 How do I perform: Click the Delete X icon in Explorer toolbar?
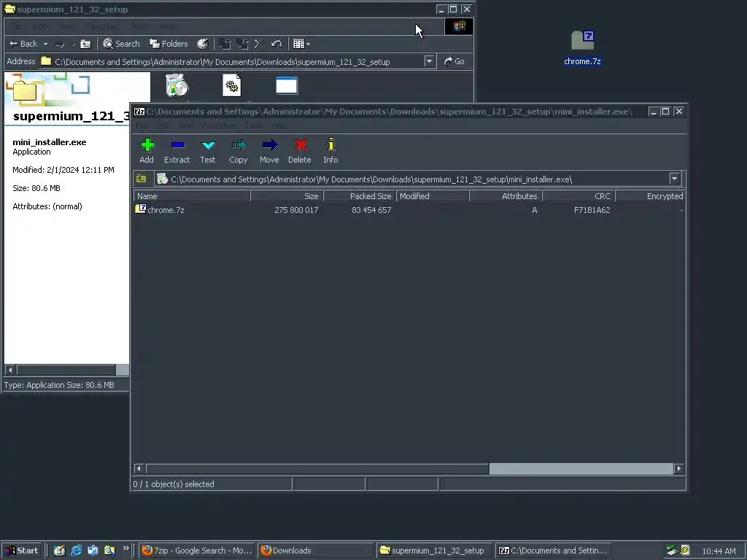pos(259,44)
